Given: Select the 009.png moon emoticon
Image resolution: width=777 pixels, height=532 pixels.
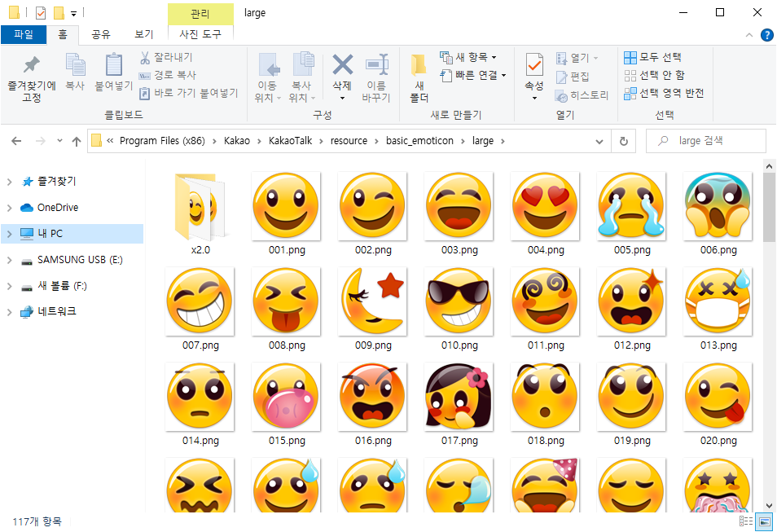Looking at the screenshot, I should (x=373, y=309).
